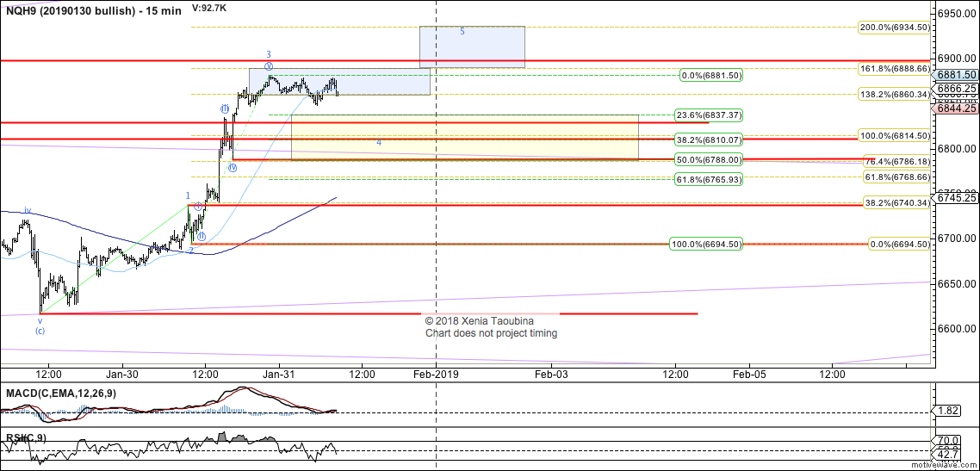Click the 61.8%(6765.93) green retracement label

(x=707, y=180)
